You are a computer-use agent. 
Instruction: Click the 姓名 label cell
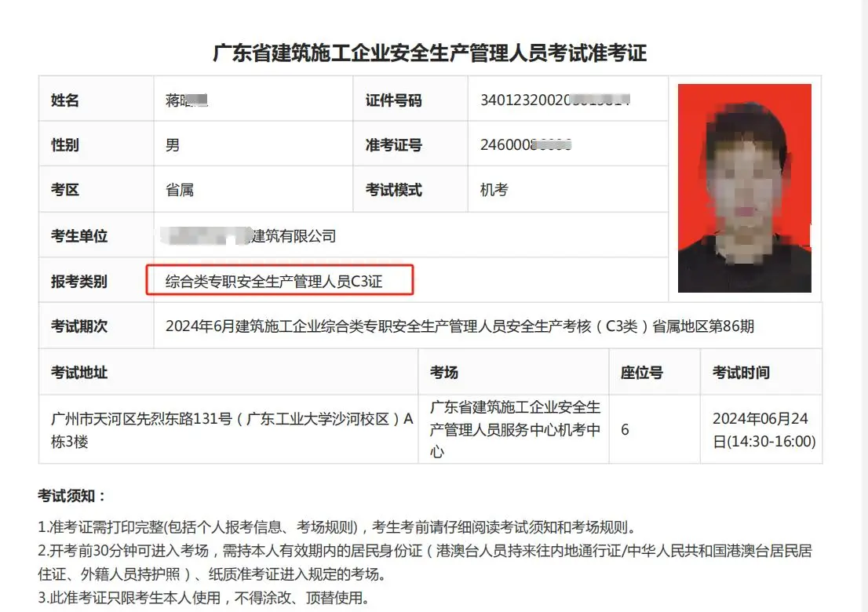[97, 100]
